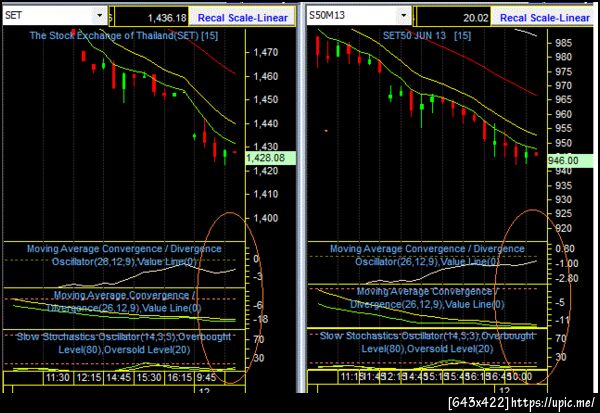Click the 965 price axis label
Image resolution: width=600 pixels, height=413 pixels.
[564, 100]
